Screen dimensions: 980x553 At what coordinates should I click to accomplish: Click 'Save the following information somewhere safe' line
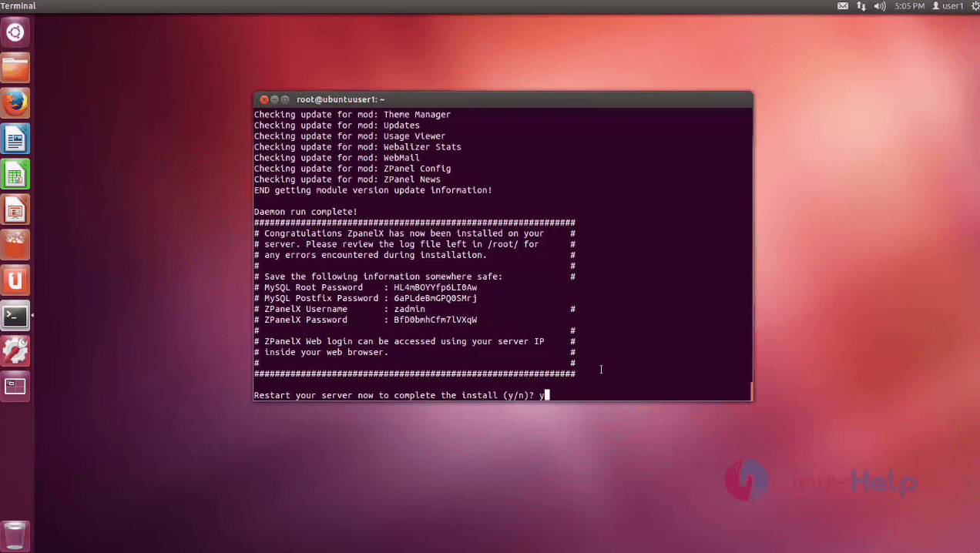[414, 276]
